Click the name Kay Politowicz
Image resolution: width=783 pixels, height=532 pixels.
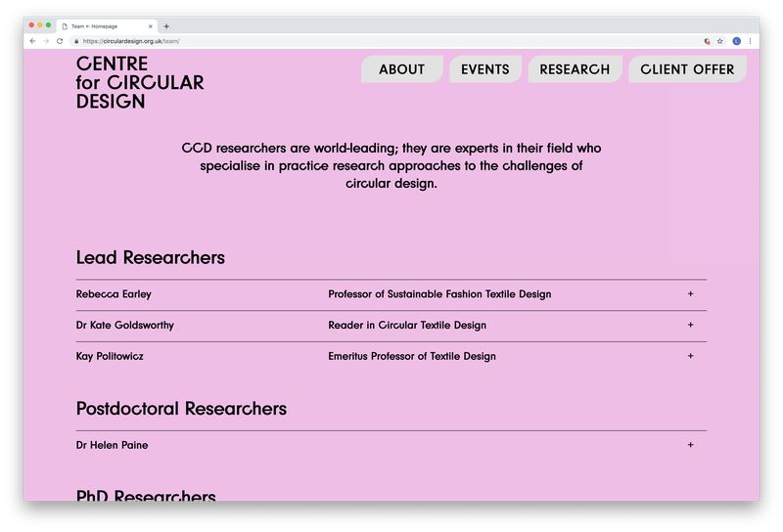pos(110,356)
